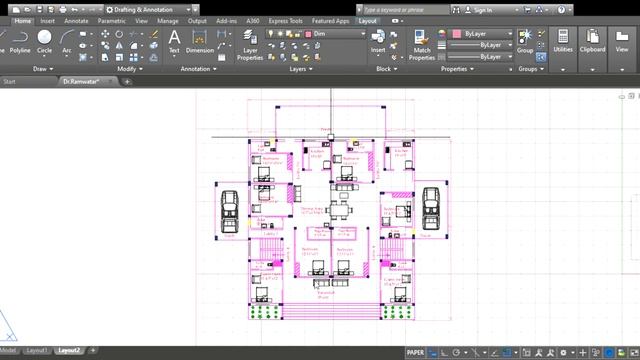Image resolution: width=640 pixels, height=360 pixels.
Task: Click the Save icon in quick access toolbar
Action: coord(40,9)
